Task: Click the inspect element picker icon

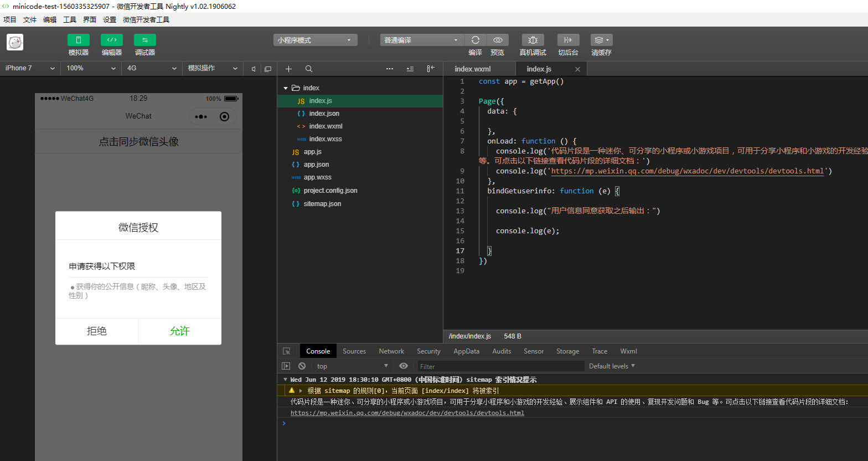Action: 287,351
